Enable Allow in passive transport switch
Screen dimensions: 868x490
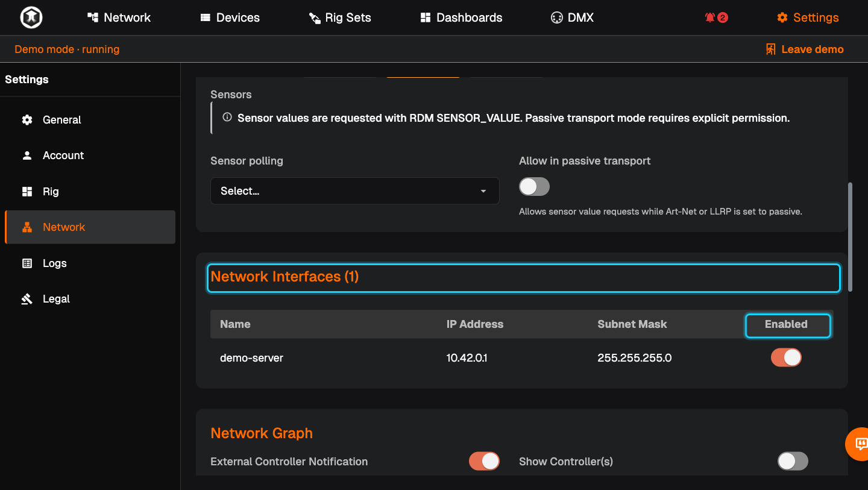[534, 187]
